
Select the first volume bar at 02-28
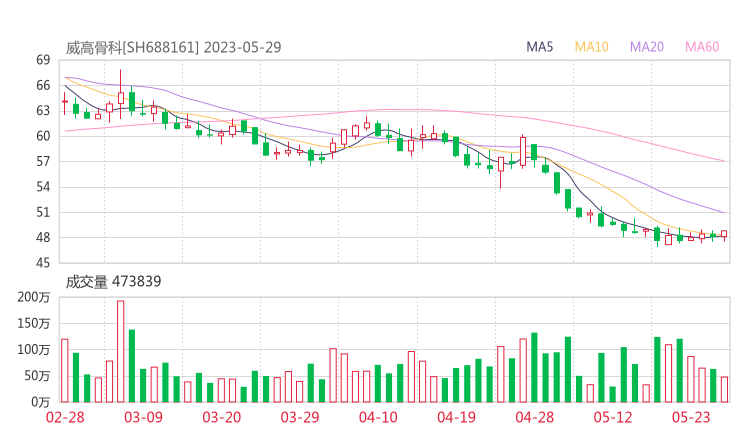point(65,371)
